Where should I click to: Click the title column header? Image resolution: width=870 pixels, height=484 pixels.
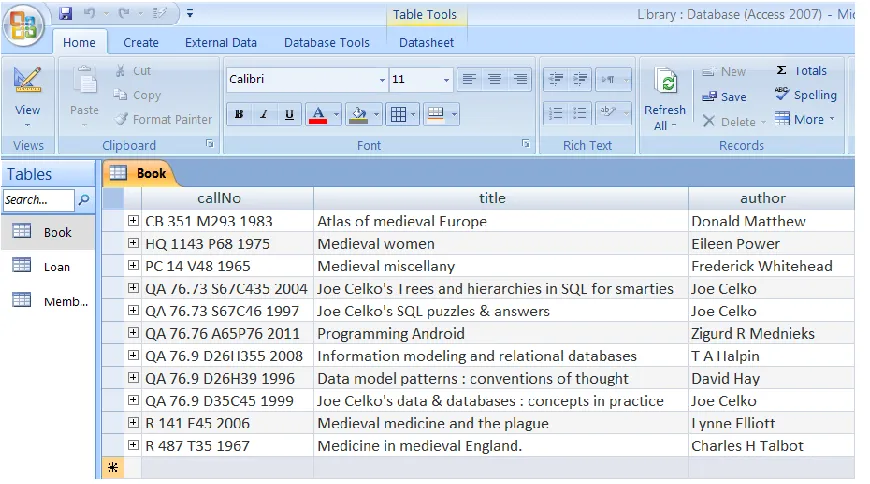click(500, 198)
